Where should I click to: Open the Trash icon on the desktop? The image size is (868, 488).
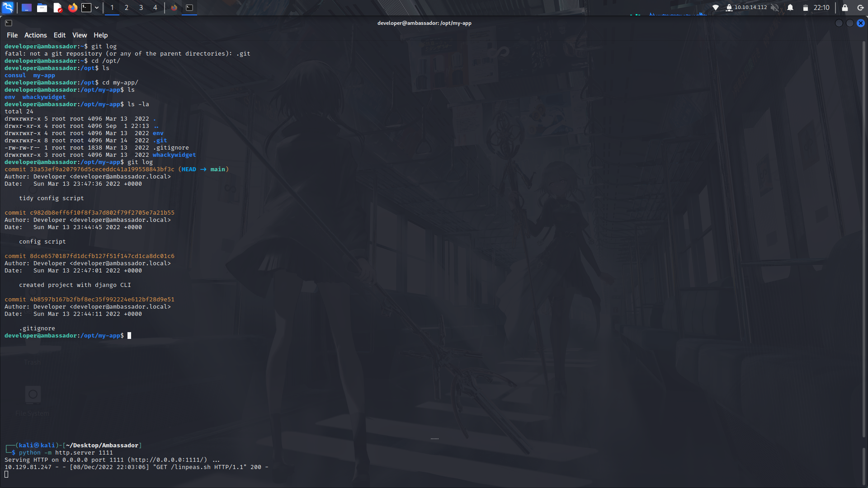pyautogui.click(x=32, y=350)
